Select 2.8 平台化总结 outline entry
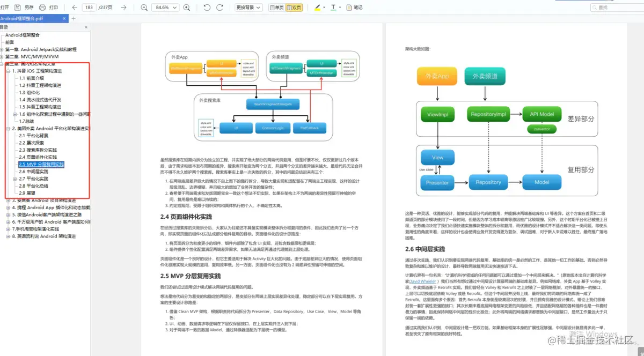The image size is (644, 356). 33,186
